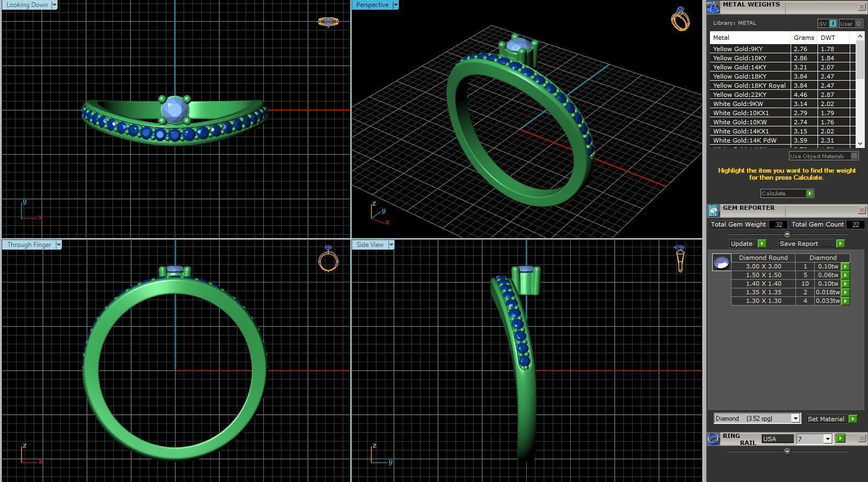Viewport: 868px width, 482px height.
Task: Open the Perspective viewport dropdown
Action: [396, 5]
